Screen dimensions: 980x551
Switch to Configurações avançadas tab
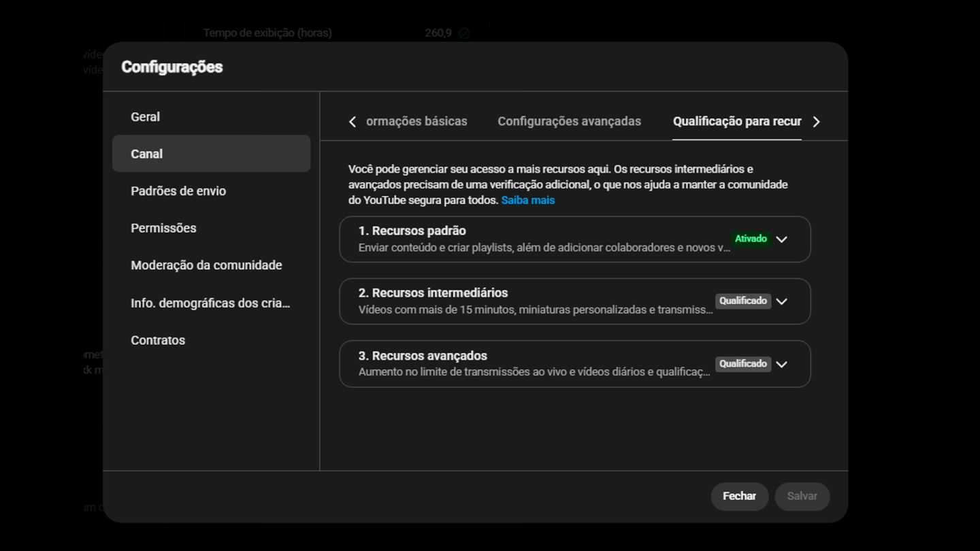click(x=569, y=122)
